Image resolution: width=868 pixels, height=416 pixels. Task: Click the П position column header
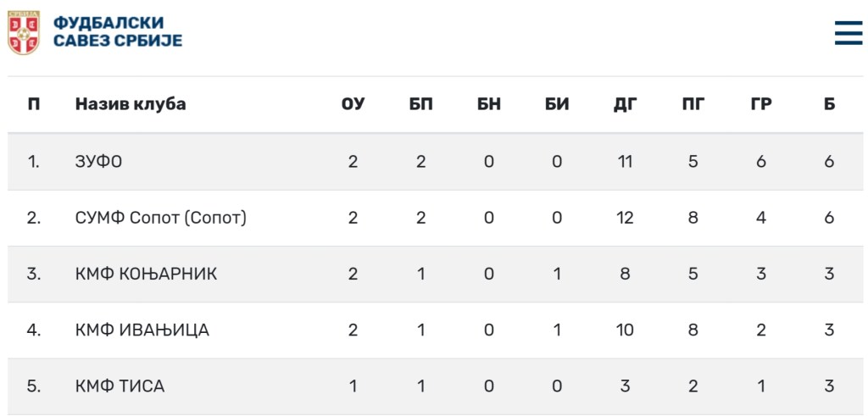point(34,104)
